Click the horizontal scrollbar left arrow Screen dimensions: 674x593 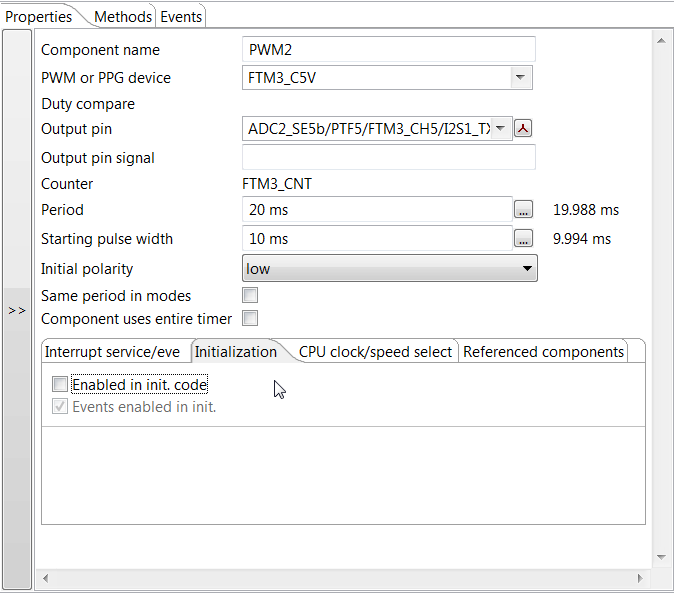click(45, 578)
